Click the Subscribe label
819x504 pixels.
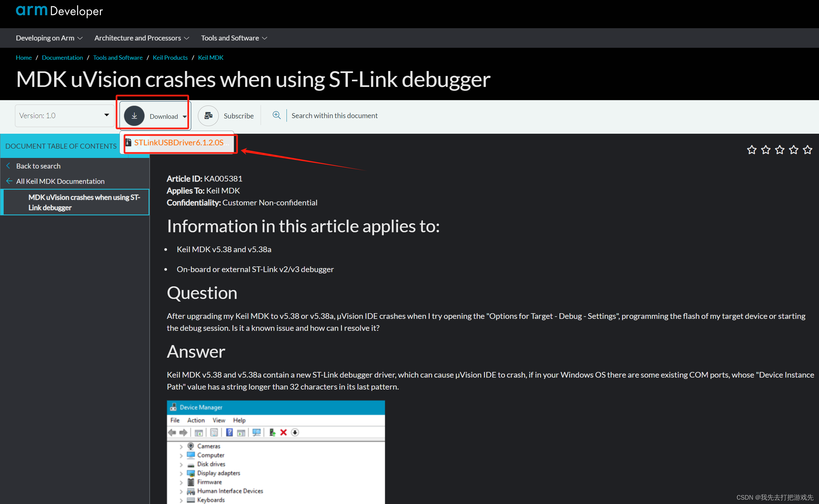(x=239, y=116)
